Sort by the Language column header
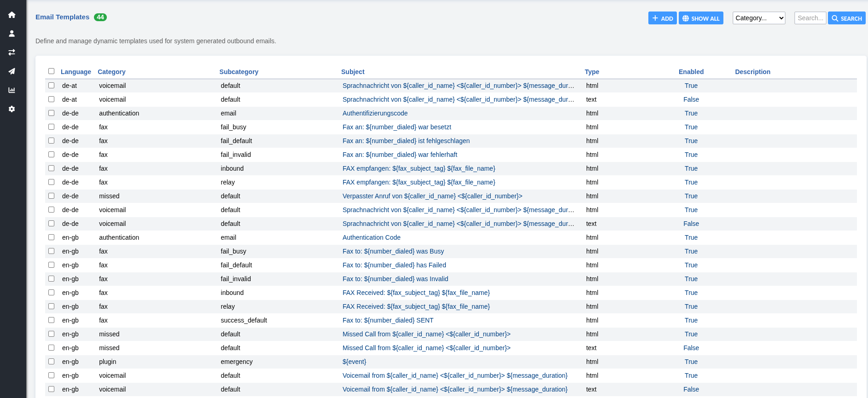Viewport: 868px width, 398px height. pyautogui.click(x=76, y=72)
